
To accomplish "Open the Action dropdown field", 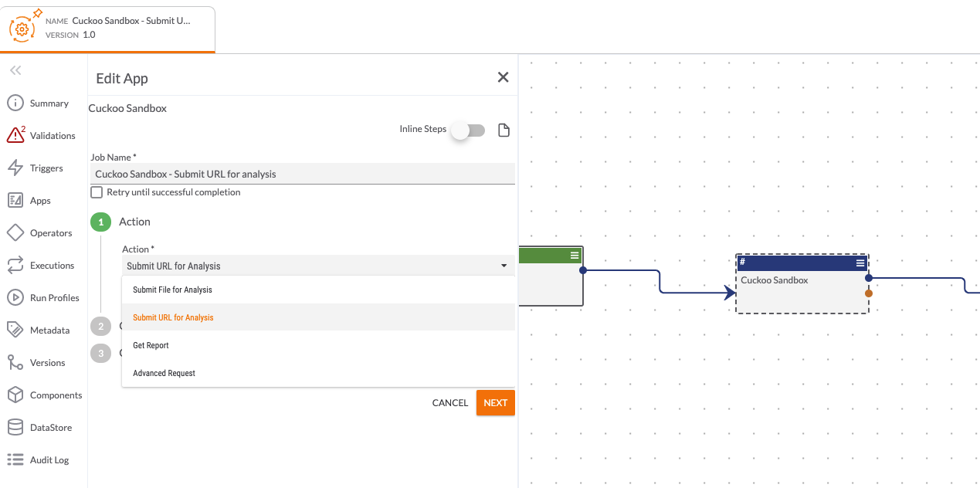I will click(x=318, y=266).
